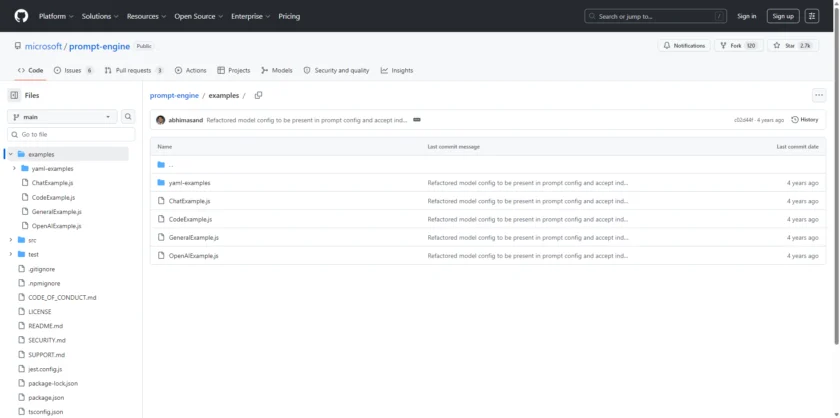Switch to Security and quality tab
This screenshot has height=418, width=840.
pos(336,70)
